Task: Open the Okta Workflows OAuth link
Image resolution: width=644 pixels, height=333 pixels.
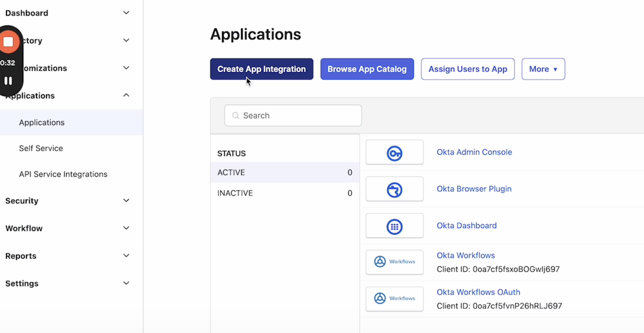Action: tap(478, 292)
